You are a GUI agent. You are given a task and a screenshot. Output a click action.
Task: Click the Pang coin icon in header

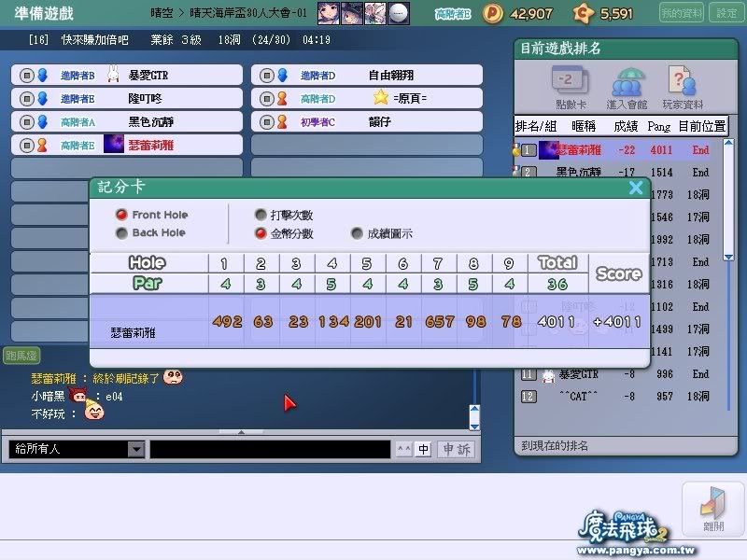pyautogui.click(x=493, y=13)
